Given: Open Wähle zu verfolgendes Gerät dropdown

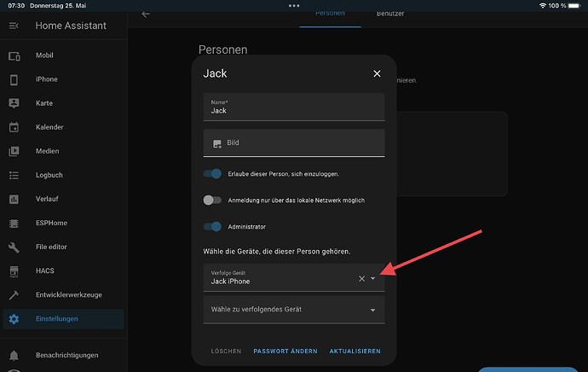Looking at the screenshot, I should pos(294,310).
